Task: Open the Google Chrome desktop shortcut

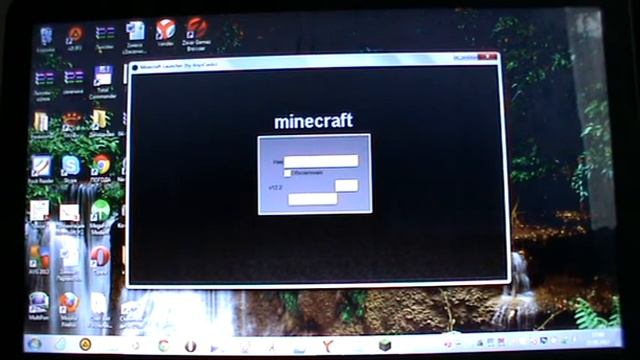Action: point(101,168)
